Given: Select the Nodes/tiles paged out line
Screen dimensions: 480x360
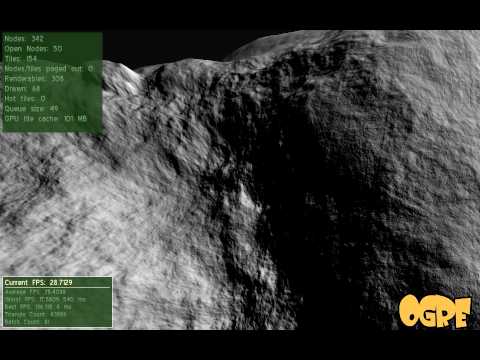Looking at the screenshot, I should click(49, 69).
